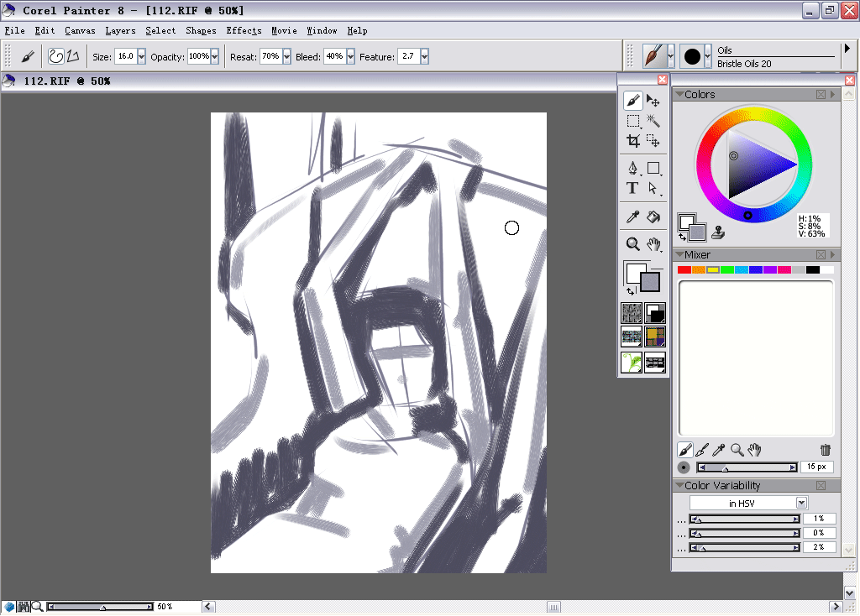Click the Opacity value field

(198, 56)
